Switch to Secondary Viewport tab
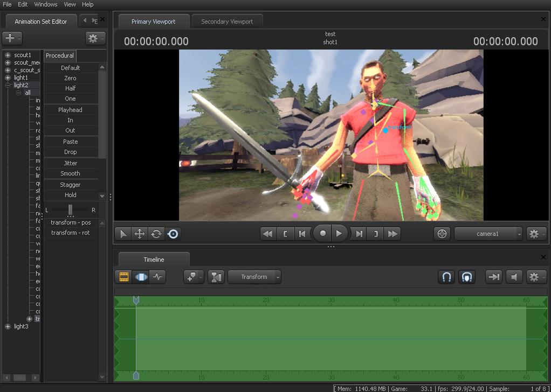The width and height of the screenshot is (551, 392). pos(226,22)
